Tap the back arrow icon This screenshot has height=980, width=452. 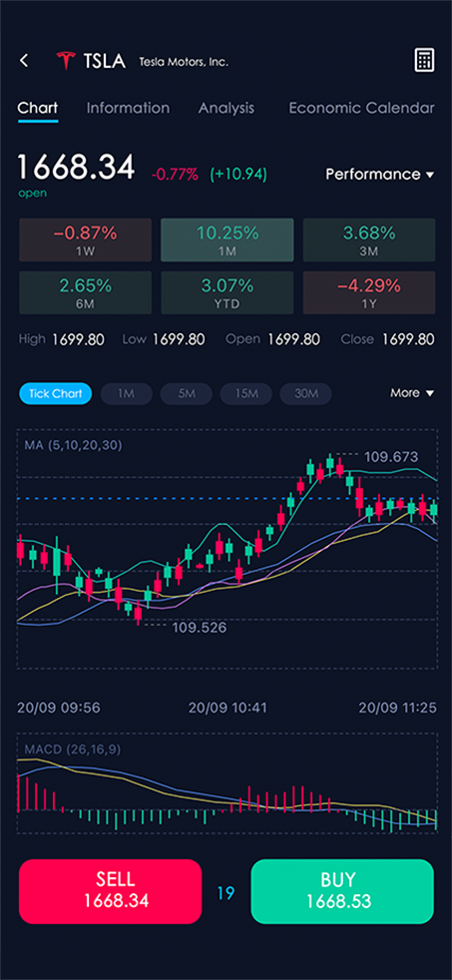click(24, 61)
